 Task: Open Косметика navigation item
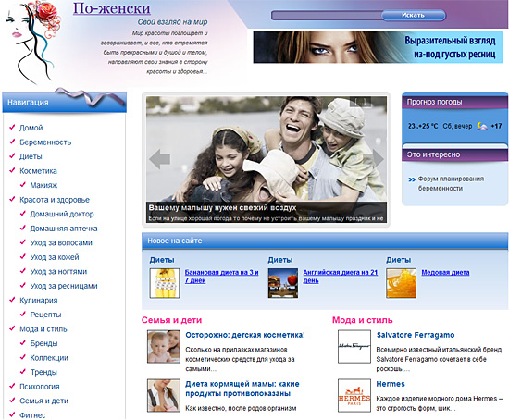pyautogui.click(x=38, y=171)
